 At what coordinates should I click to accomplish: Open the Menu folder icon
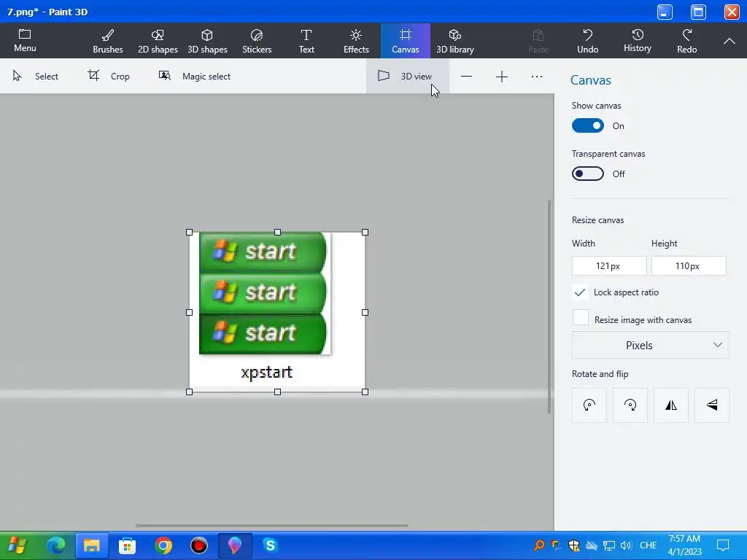(x=25, y=41)
